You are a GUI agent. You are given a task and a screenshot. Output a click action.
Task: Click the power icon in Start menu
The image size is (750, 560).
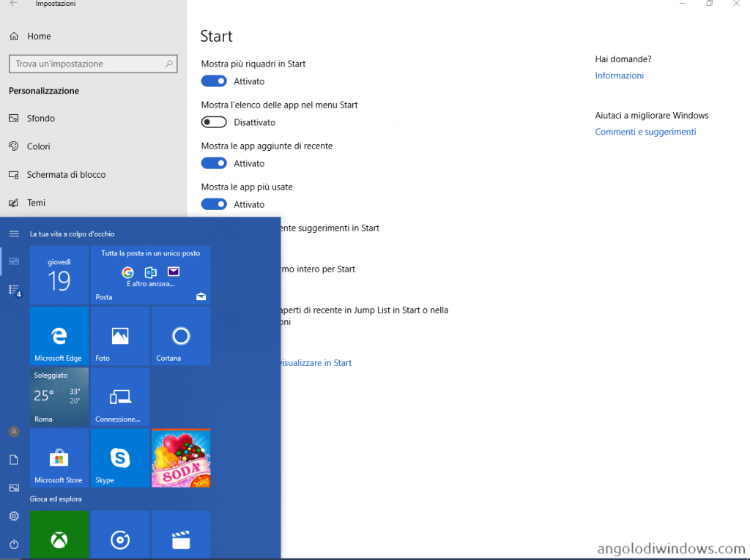point(14,544)
